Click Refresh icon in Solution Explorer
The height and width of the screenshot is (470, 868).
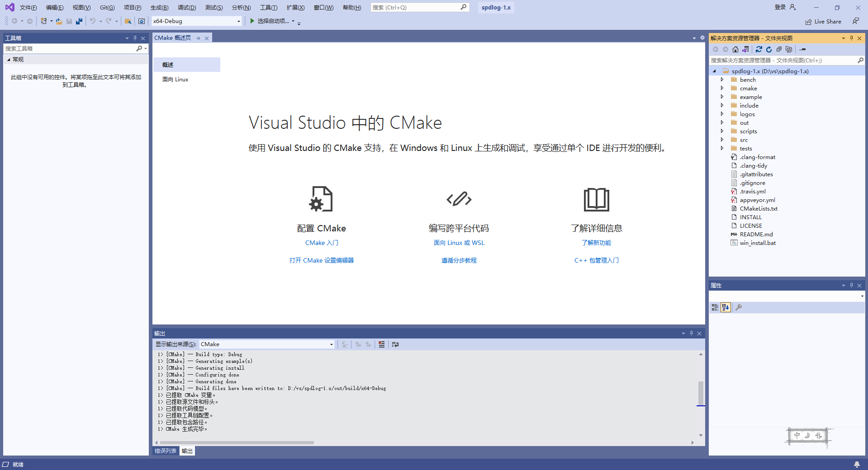[x=769, y=49]
